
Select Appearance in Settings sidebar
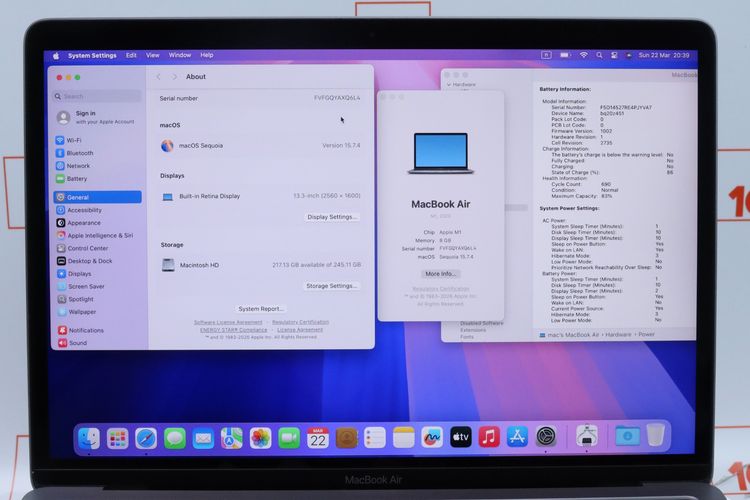98,222
